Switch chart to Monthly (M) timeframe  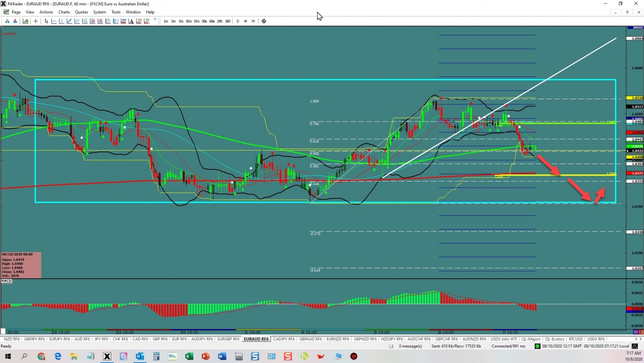point(253,21)
